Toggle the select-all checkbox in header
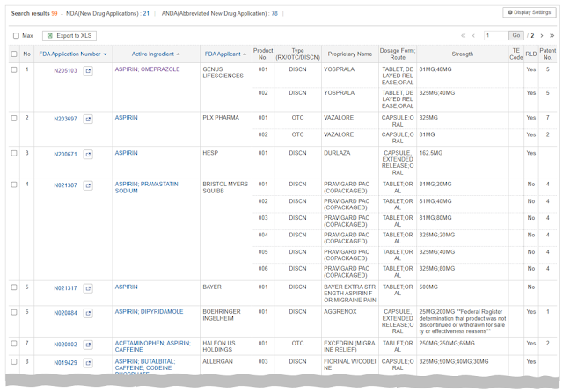 pos(14,54)
